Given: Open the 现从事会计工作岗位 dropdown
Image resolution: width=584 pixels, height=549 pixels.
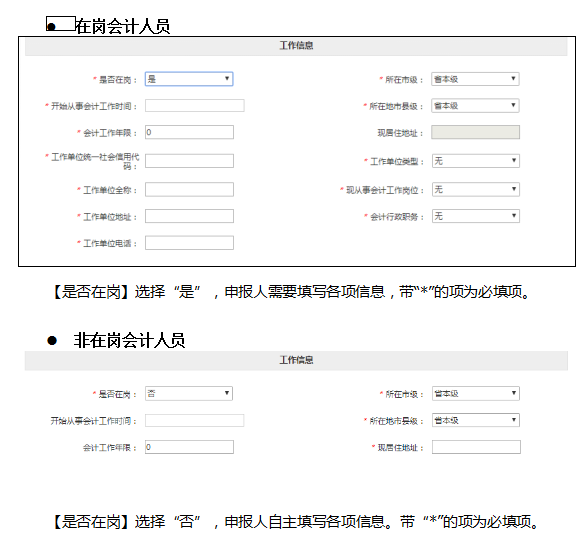Looking at the screenshot, I should pyautogui.click(x=476, y=189).
